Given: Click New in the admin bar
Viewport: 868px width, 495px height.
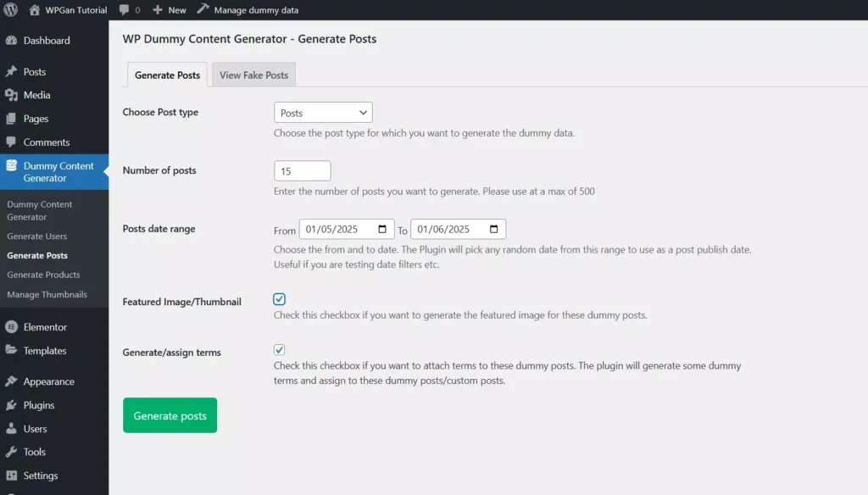Looking at the screenshot, I should [x=177, y=10].
